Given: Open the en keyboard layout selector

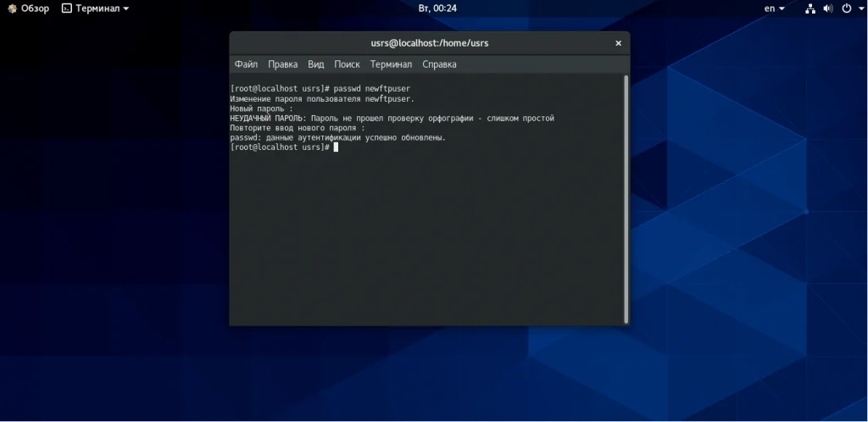Looking at the screenshot, I should pyautogui.click(x=775, y=8).
